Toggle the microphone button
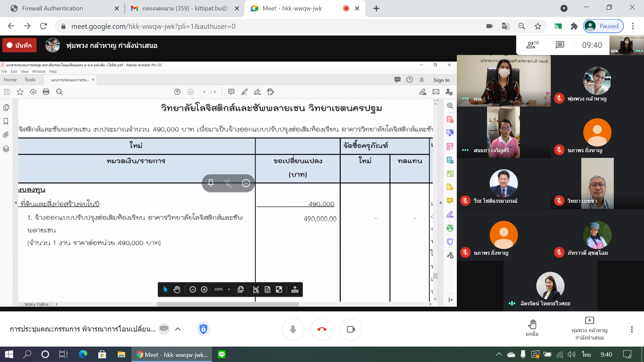This screenshot has height=362, width=644. point(293,329)
